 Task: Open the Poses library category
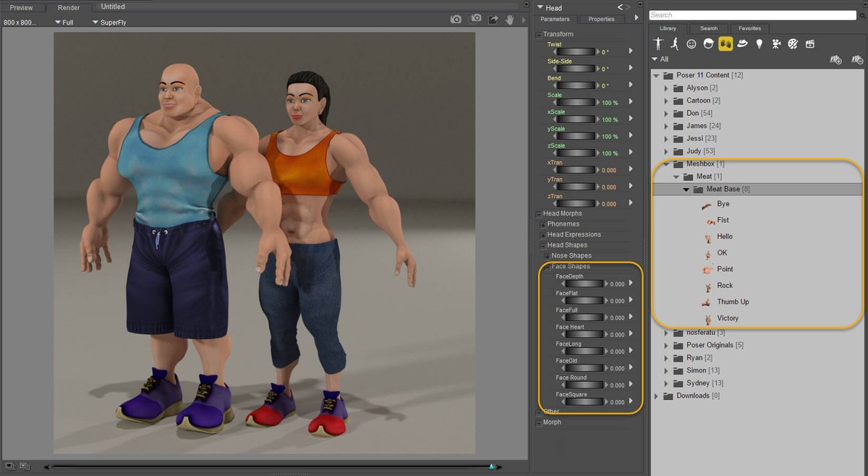pos(674,43)
